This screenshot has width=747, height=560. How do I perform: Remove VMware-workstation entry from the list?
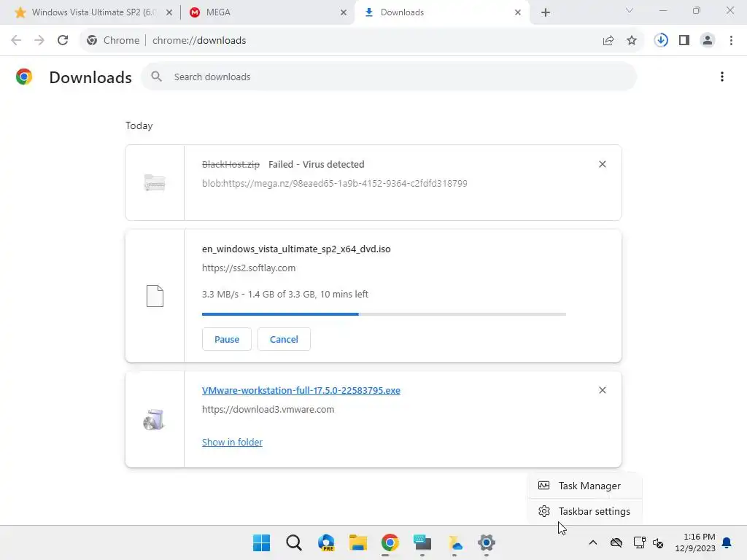[x=602, y=391]
